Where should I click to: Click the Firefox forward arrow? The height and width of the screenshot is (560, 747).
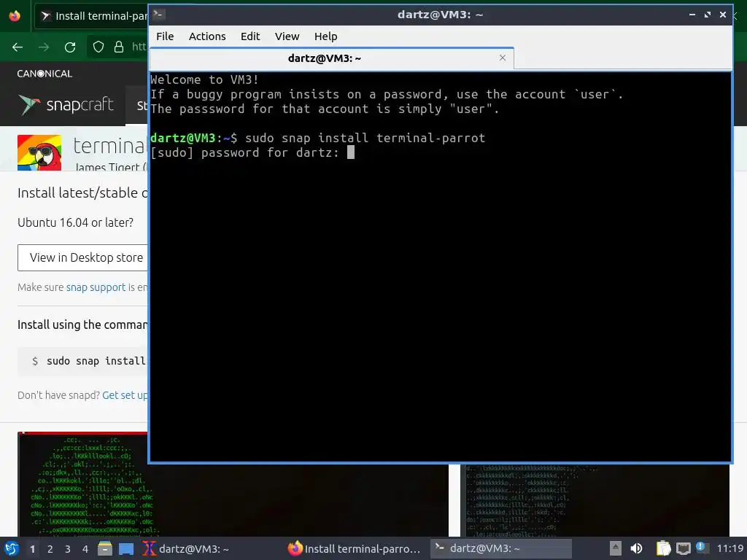44,47
